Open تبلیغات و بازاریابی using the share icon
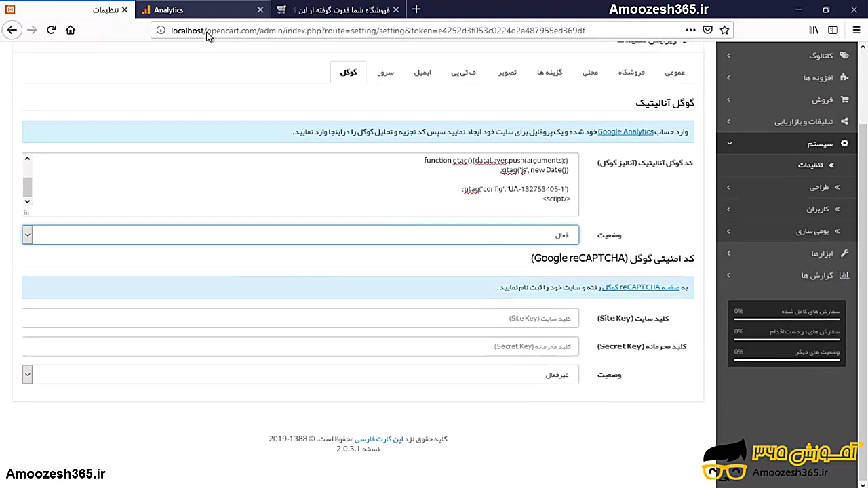Viewport: 868px width, 488px height. coord(844,121)
